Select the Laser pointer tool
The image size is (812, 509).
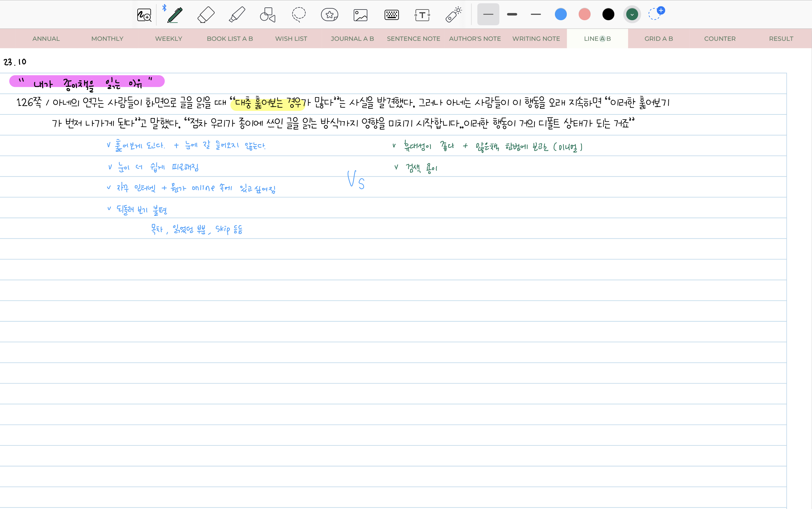pos(453,15)
